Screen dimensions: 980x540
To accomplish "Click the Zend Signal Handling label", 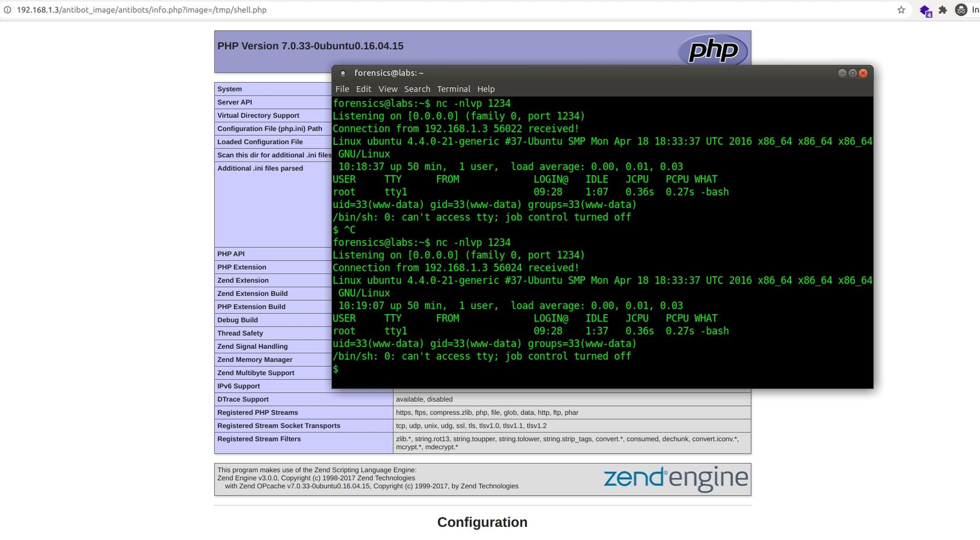I will [x=252, y=346].
